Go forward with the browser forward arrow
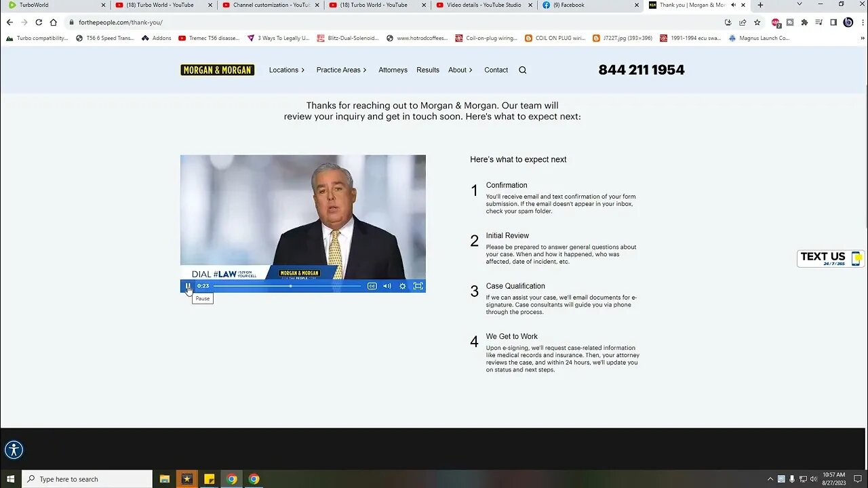This screenshot has height=488, width=868. coord(24,22)
